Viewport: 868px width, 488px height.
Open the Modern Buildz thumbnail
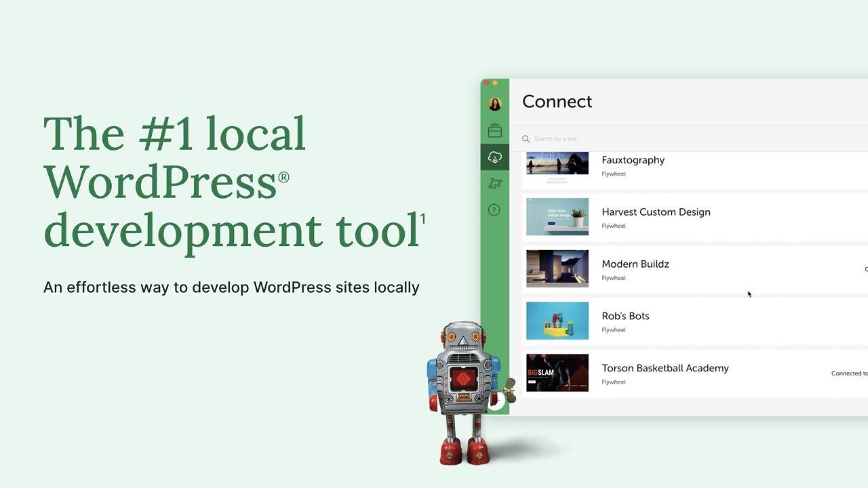557,268
